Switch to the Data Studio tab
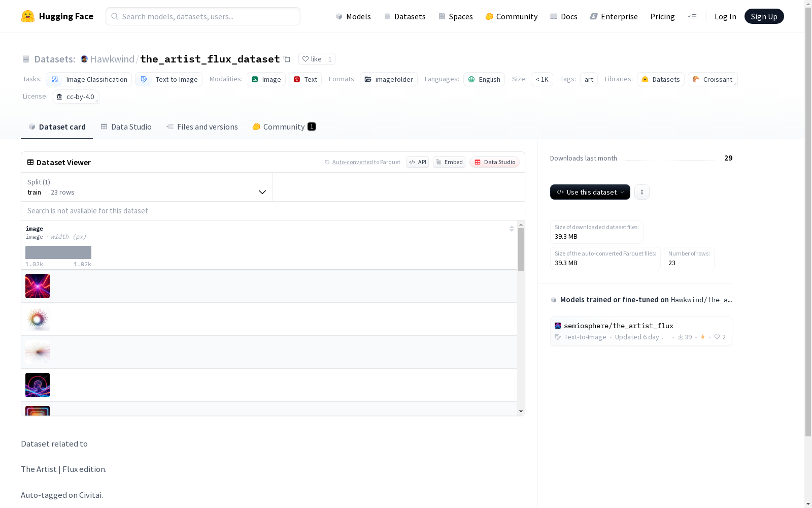 click(x=126, y=126)
